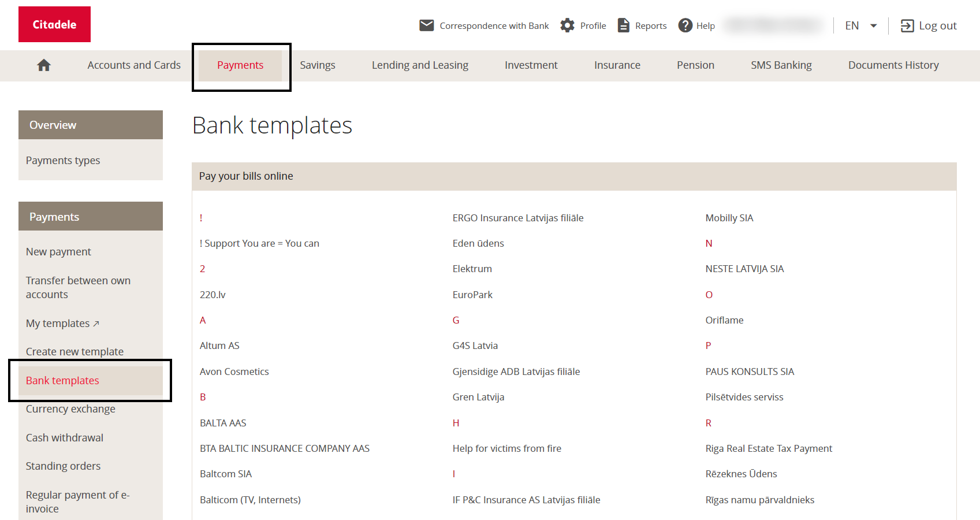Choose the Altum AS template
The width and height of the screenshot is (980, 520).
(219, 346)
